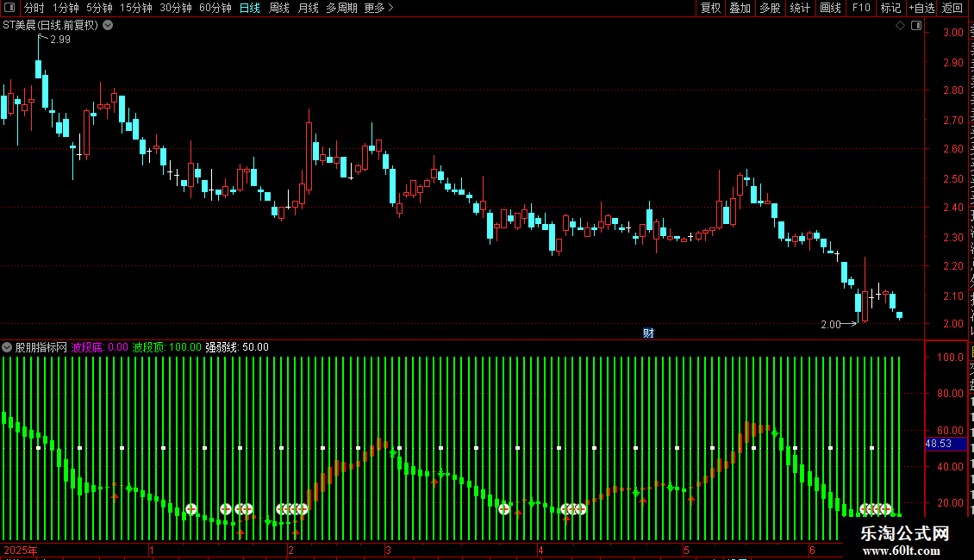
Task: Switch to 月线 monthly chart
Action: pos(308,8)
